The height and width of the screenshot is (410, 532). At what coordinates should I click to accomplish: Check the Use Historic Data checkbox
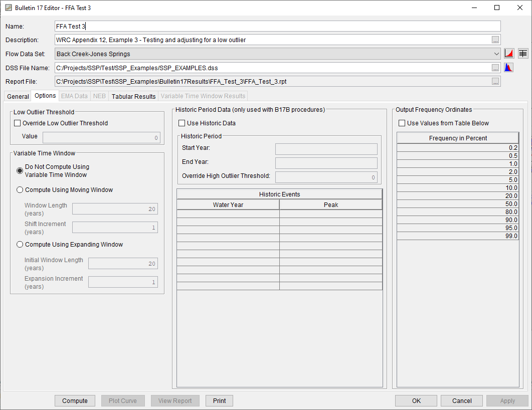point(182,123)
